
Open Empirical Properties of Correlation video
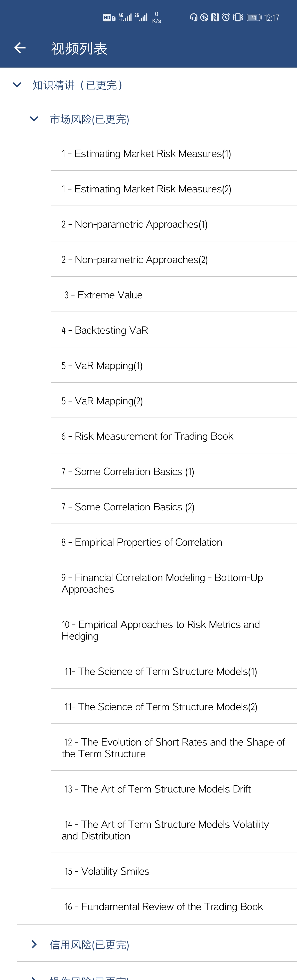point(174,542)
